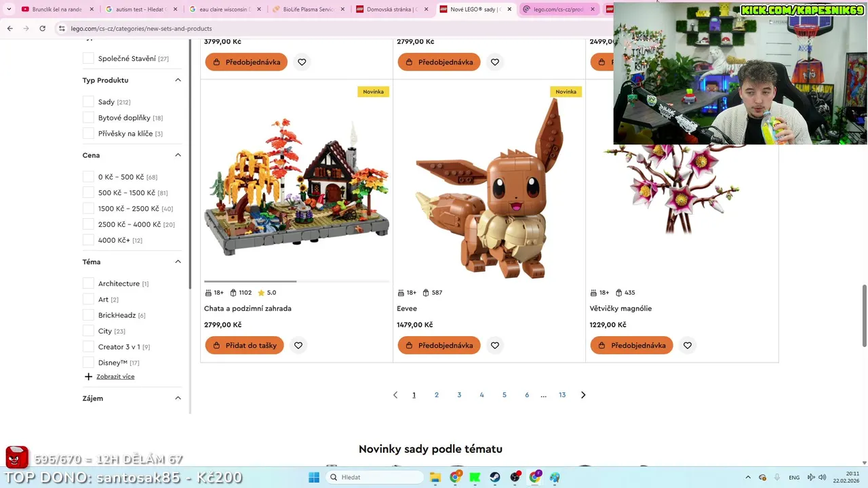Collapse the Typ Produktu filter section

coord(178,80)
